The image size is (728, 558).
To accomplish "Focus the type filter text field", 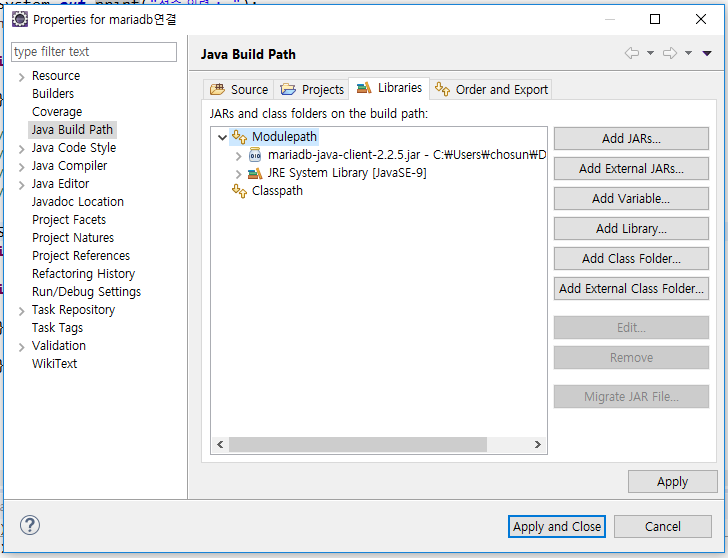I will point(94,52).
